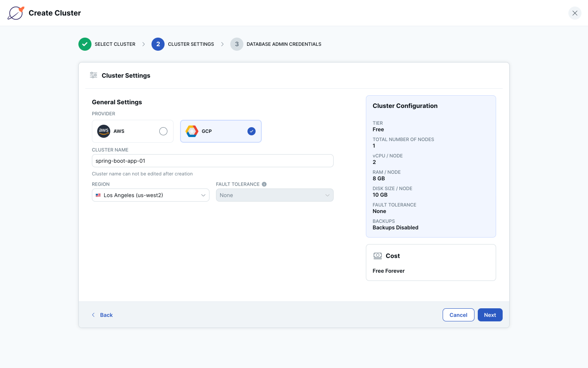
Task: Click the Cancel button
Action: (458, 315)
